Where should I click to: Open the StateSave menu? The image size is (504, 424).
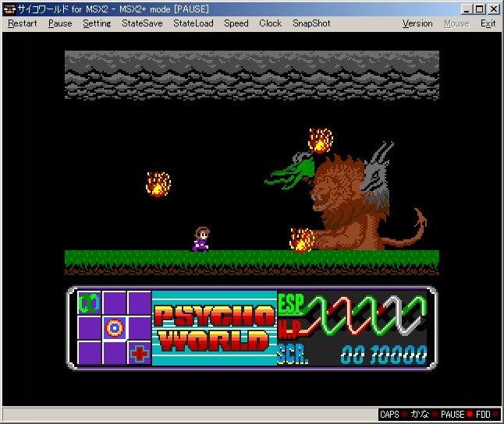(142, 23)
